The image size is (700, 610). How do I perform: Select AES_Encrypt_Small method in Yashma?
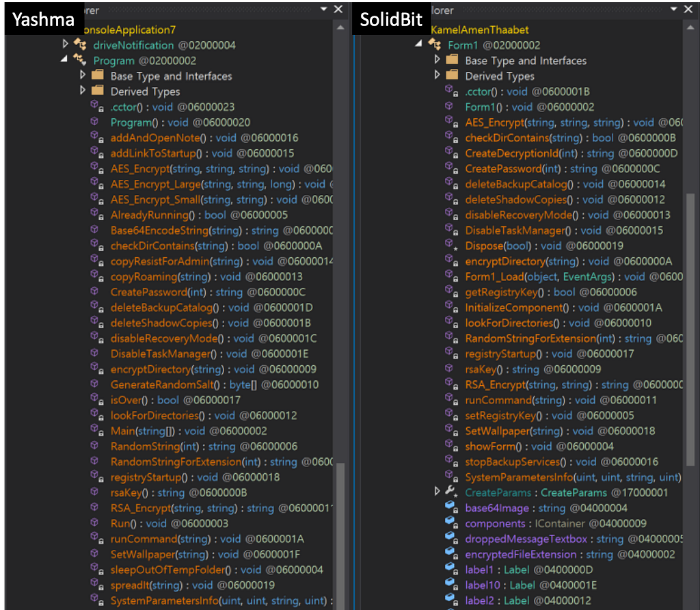(221, 200)
